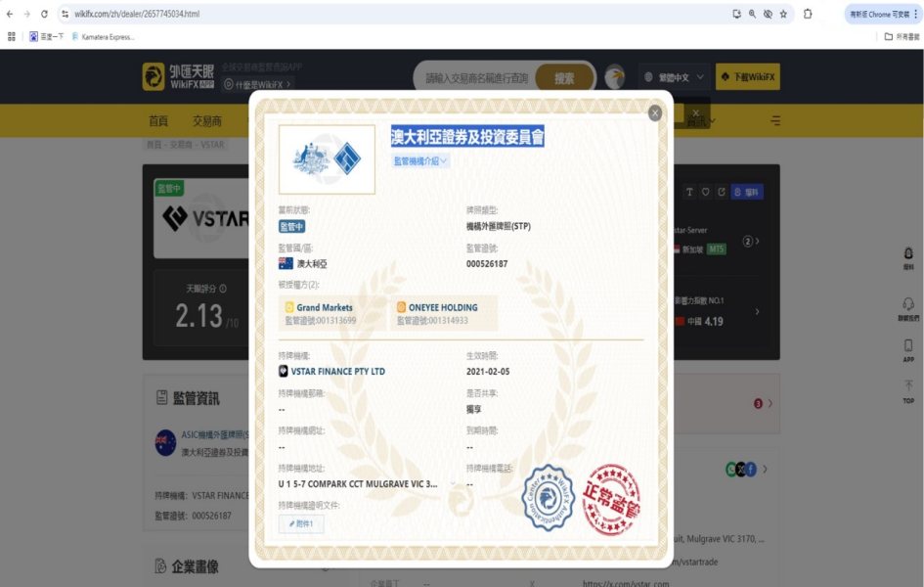The height and width of the screenshot is (587, 924).
Task: Click the TOP back-to-top sidebar icon
Action: pos(908,391)
